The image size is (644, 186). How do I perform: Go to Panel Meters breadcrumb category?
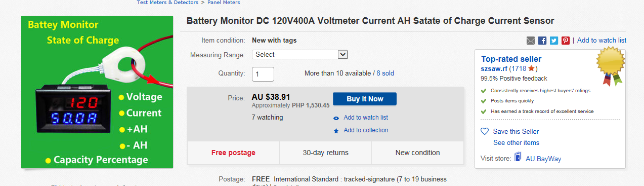pos(224,3)
